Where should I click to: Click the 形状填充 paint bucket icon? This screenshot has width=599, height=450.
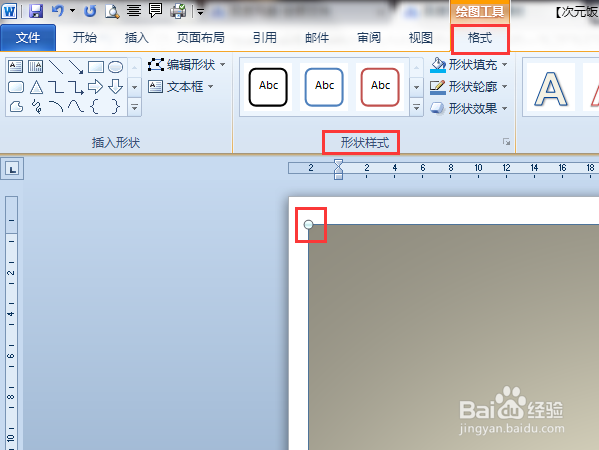438,65
